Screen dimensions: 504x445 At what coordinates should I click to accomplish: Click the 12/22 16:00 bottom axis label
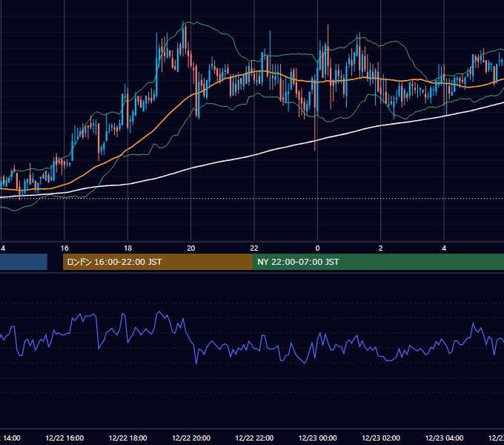point(64,438)
